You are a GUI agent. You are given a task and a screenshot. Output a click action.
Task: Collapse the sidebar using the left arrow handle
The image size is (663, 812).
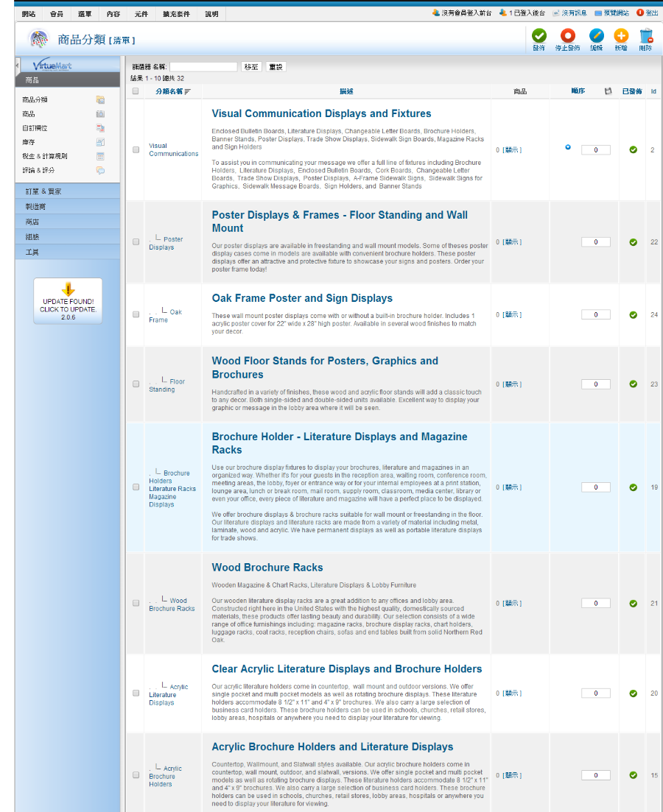[x=17, y=66]
